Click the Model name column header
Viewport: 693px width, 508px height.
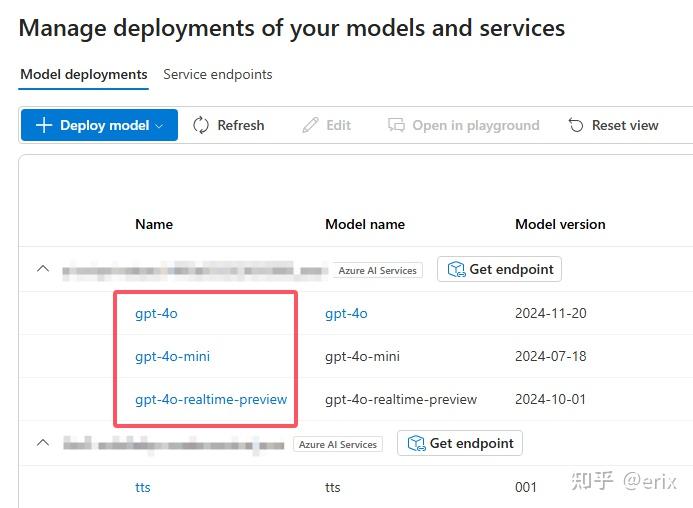[365, 224]
